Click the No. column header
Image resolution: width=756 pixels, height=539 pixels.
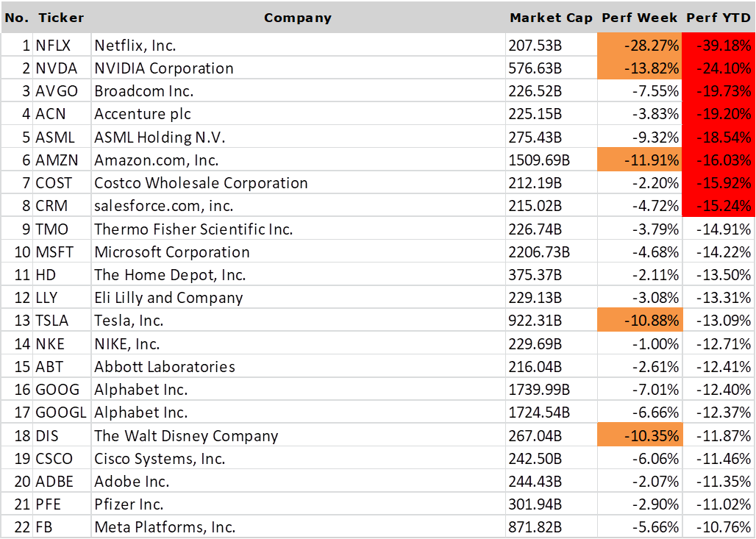click(17, 18)
